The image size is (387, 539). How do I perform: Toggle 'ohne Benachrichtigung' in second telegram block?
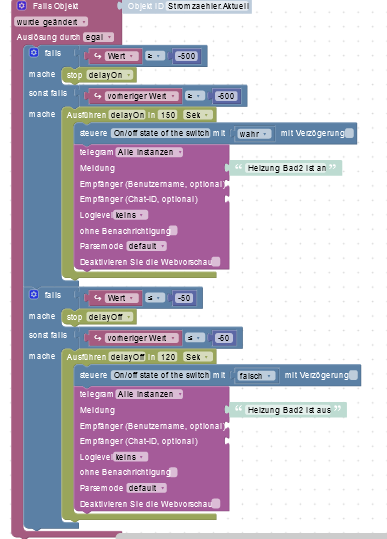[174, 473]
